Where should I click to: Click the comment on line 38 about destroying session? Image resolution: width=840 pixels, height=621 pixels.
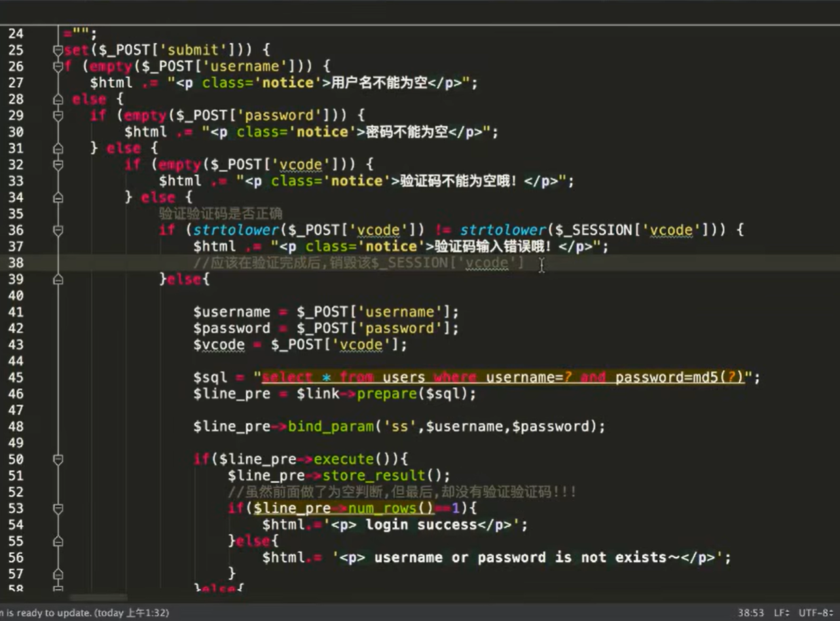(x=359, y=263)
